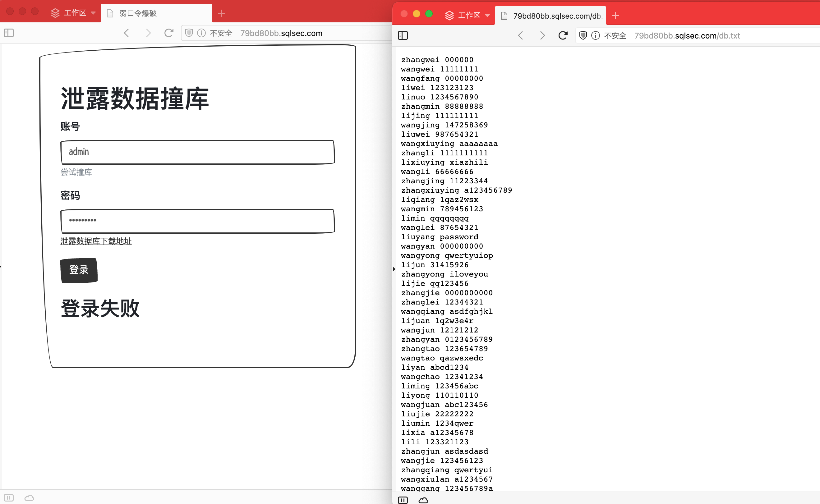Click page icon on 弱口令爆破 tab

(110, 13)
